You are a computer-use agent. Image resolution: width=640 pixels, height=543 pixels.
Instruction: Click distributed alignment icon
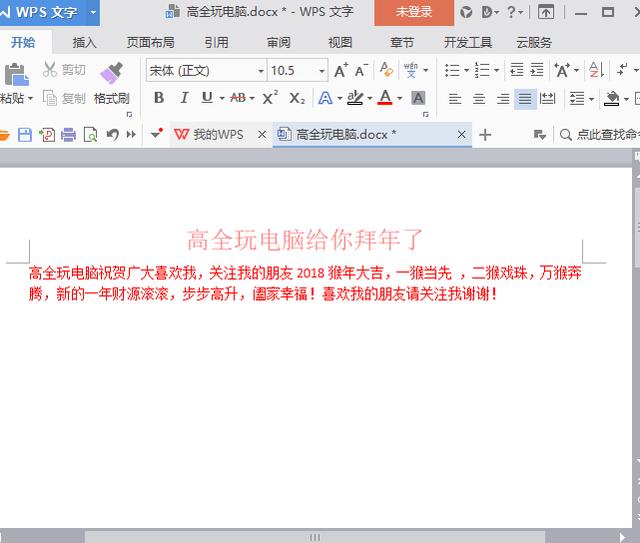pos(547,98)
